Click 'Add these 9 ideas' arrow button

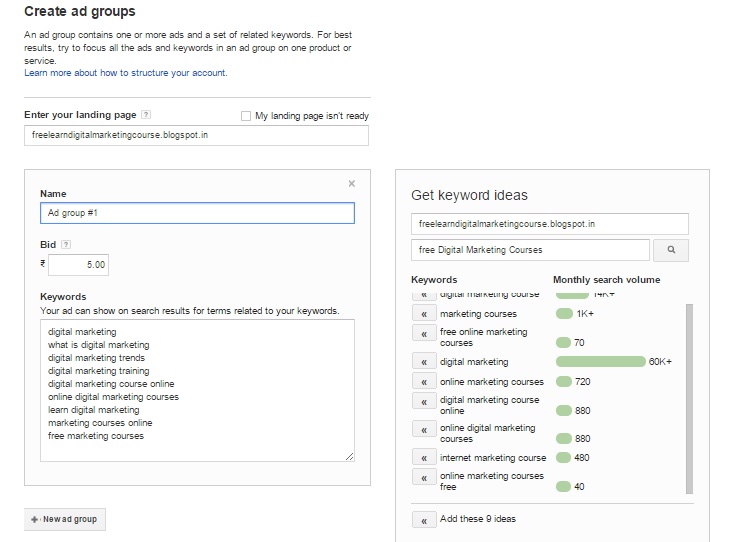pos(424,520)
